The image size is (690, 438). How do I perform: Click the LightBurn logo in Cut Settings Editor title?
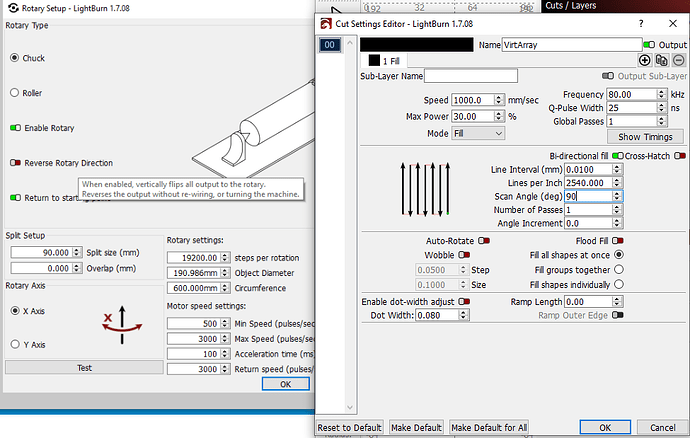[x=326, y=24]
